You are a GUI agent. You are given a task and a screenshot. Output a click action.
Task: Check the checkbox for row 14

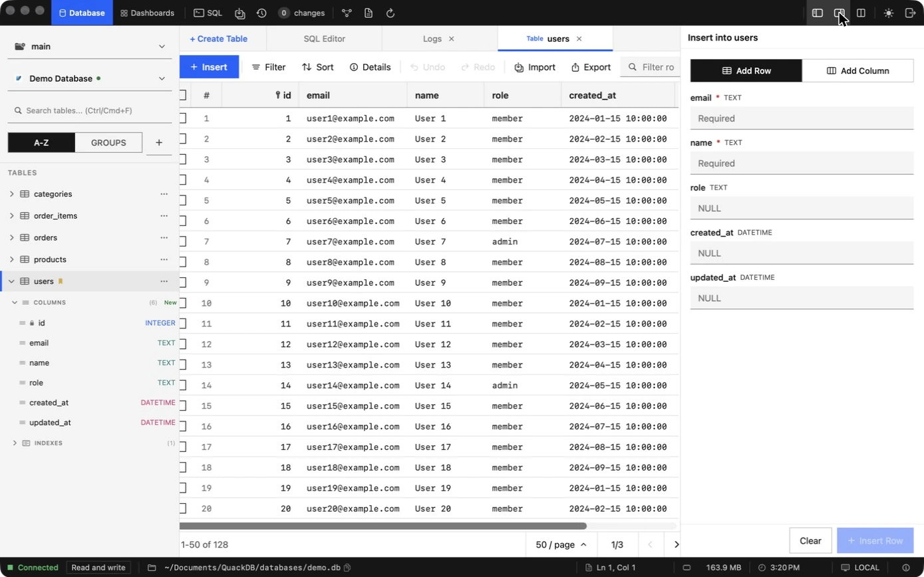click(182, 386)
